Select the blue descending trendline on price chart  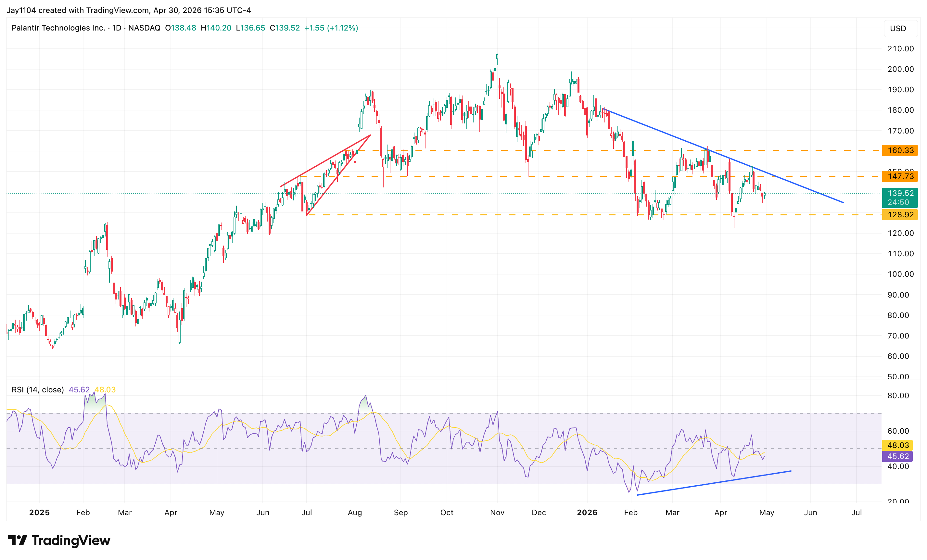pos(723,156)
